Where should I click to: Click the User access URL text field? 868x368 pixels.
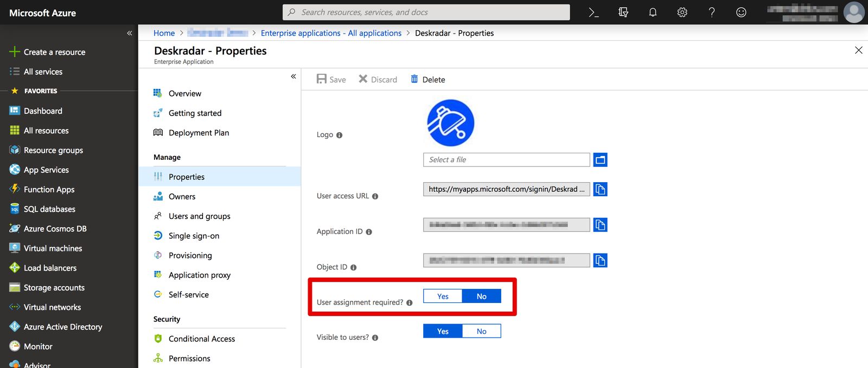[506, 189]
